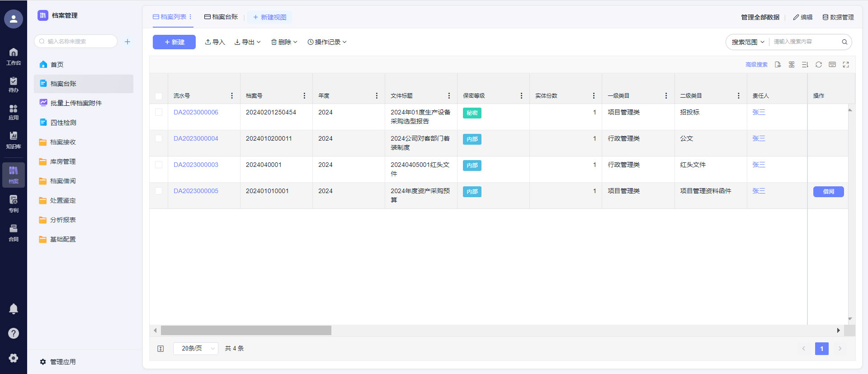868x374 pixels.
Task: Click the keyboard shortcut icon in table toolbar
Action: pyautogui.click(x=832, y=65)
